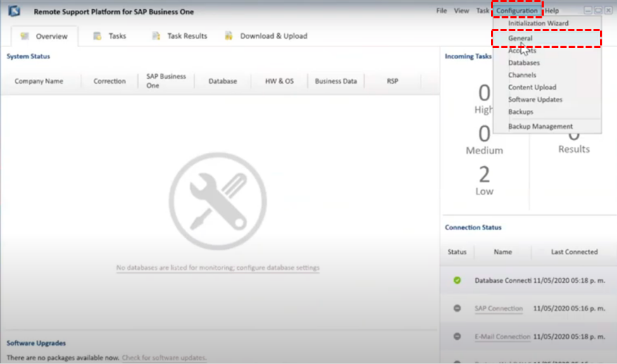Open the Task menu
Image resolution: width=617 pixels, height=364 pixels.
pyautogui.click(x=482, y=11)
